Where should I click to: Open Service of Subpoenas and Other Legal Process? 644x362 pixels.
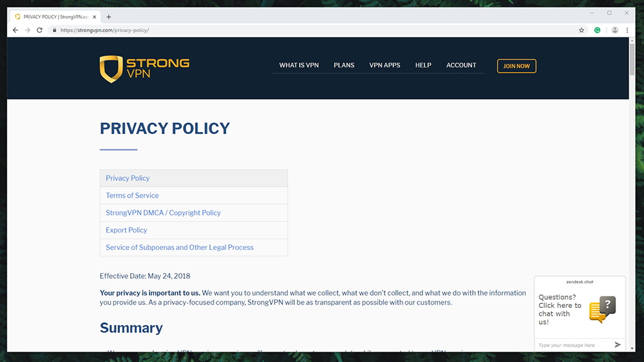(x=180, y=247)
